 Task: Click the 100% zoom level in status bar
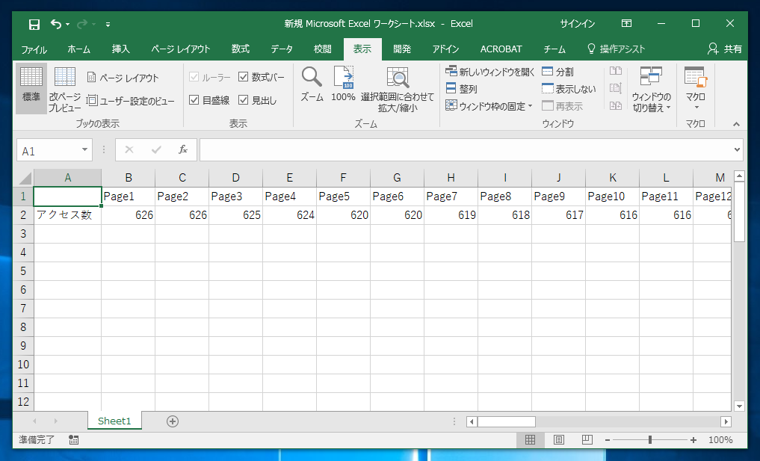point(720,440)
